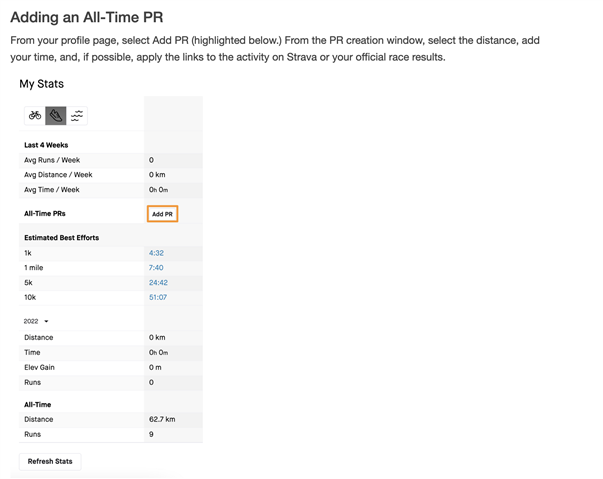The width and height of the screenshot is (603, 479).
Task: Click the All-Time section heading
Action: click(x=37, y=404)
